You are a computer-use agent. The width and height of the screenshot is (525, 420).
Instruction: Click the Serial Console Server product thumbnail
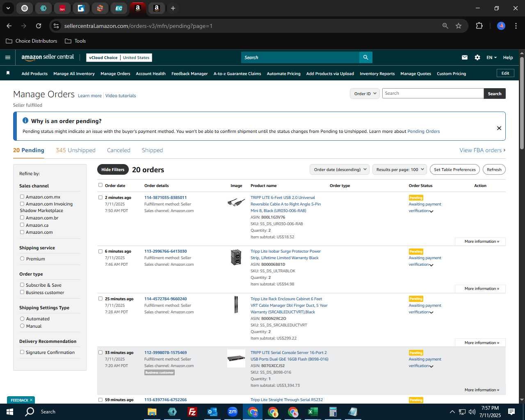(236, 358)
